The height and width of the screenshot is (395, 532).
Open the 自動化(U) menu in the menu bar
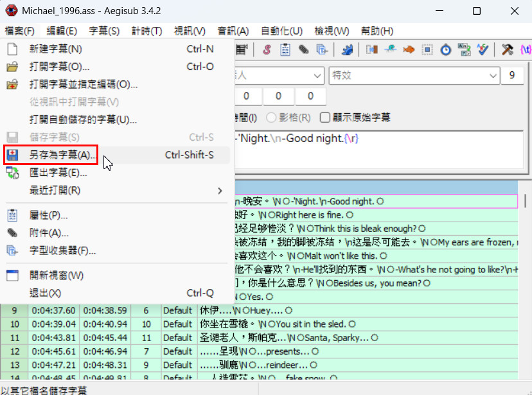pyautogui.click(x=281, y=31)
